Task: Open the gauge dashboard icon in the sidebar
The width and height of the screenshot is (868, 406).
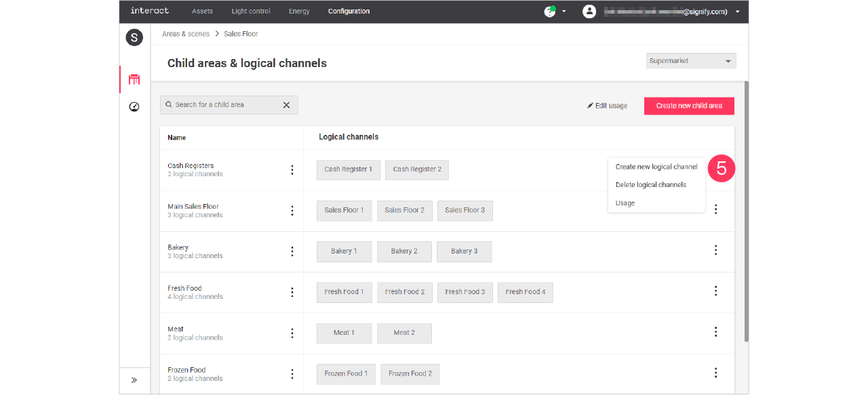Action: 134,106
